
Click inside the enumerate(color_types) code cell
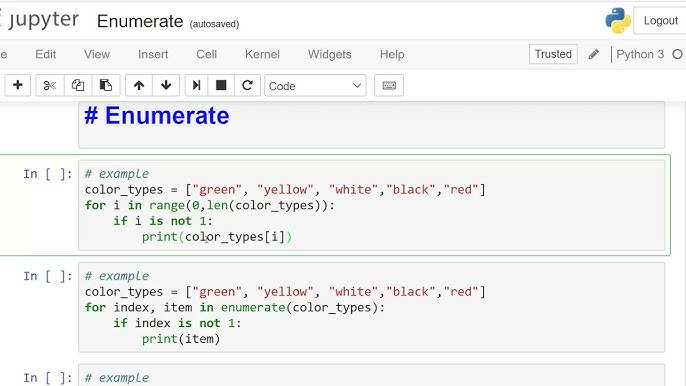pyautogui.click(x=371, y=307)
